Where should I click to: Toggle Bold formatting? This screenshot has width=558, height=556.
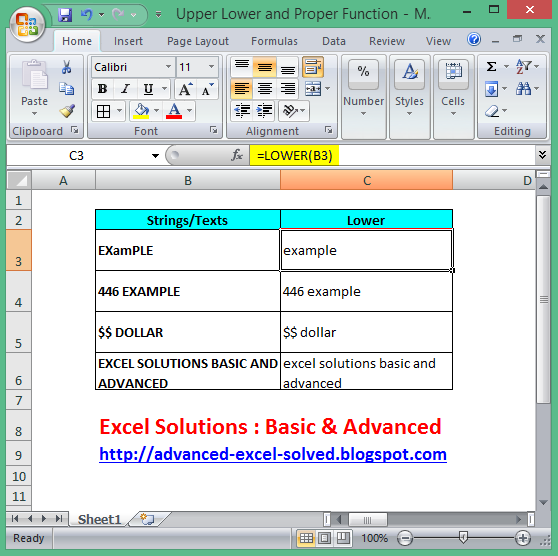(102, 89)
